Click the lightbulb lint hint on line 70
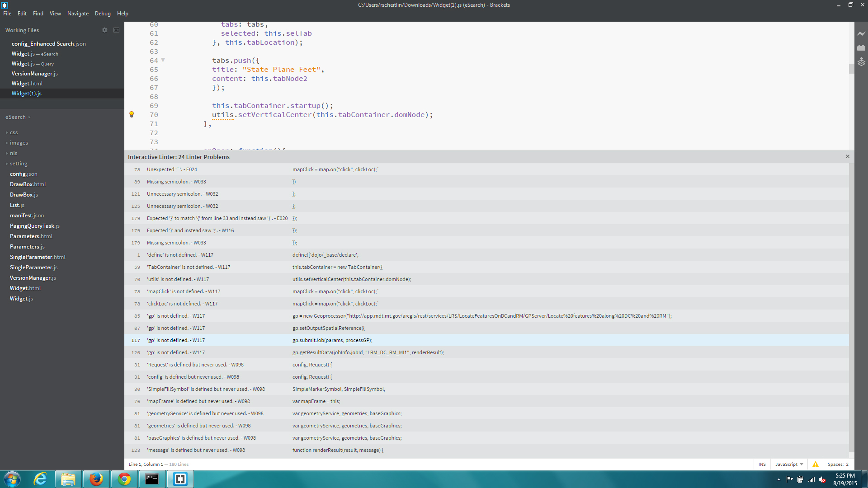This screenshot has width=868, height=488. click(x=132, y=114)
